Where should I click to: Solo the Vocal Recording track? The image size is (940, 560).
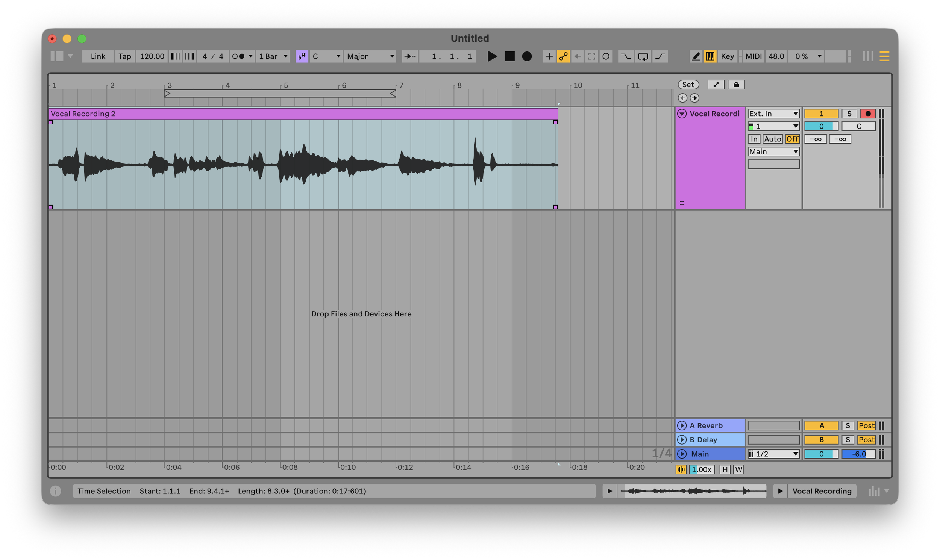tap(849, 114)
